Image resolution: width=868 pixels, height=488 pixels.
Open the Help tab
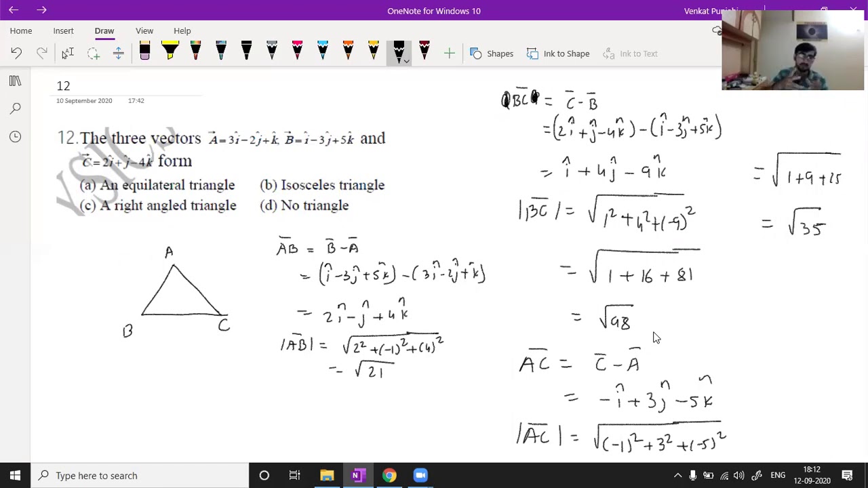(x=182, y=30)
